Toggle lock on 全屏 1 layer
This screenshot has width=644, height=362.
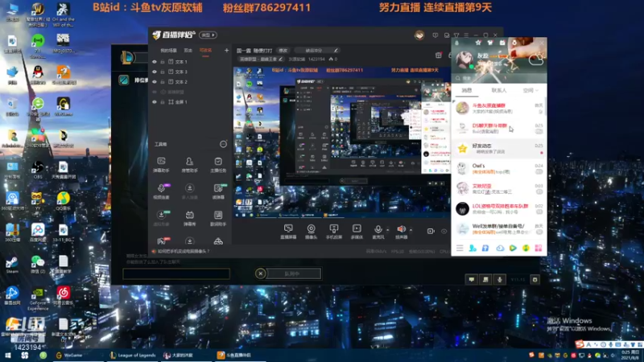(163, 102)
